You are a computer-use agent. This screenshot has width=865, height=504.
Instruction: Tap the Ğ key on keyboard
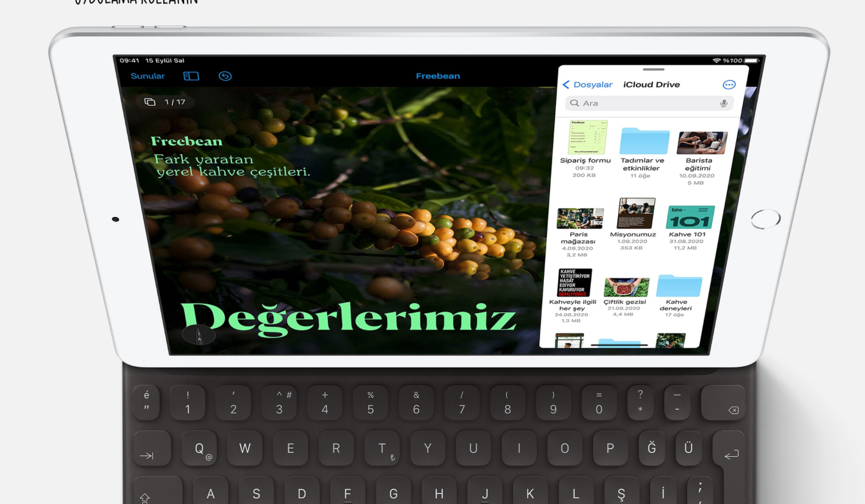651,448
